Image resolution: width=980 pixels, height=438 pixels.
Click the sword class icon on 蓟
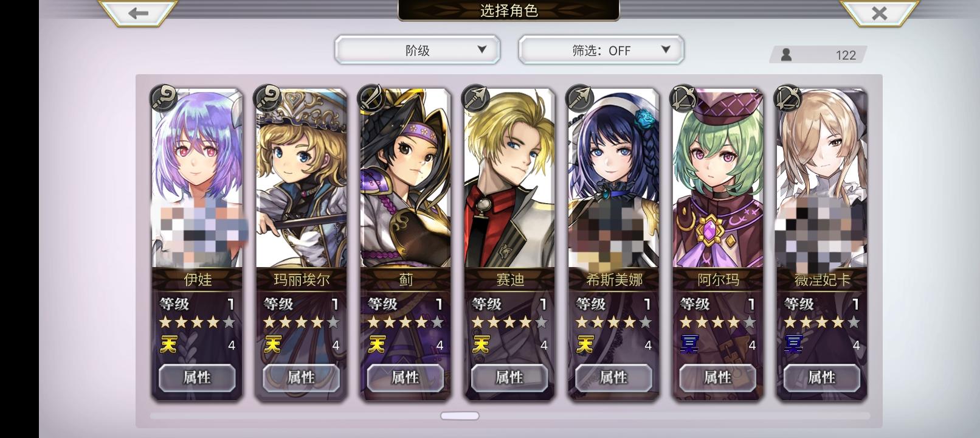371,97
